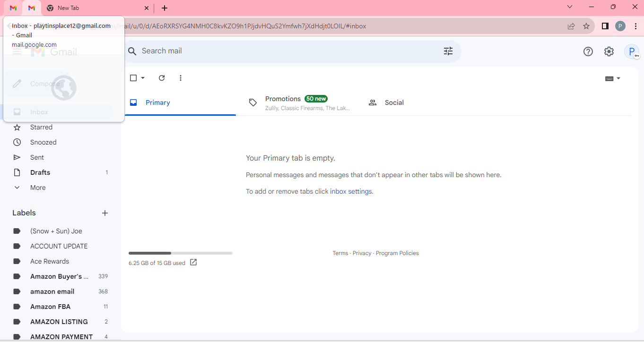Screen dimensions: 644x342
Task: Open the Terms link
Action: (x=340, y=253)
